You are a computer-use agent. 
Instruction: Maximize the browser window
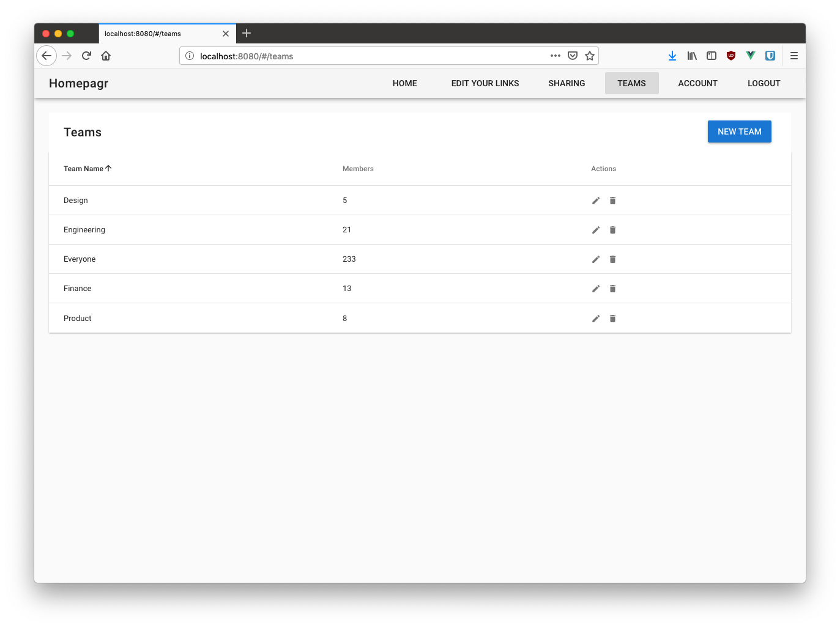point(70,34)
